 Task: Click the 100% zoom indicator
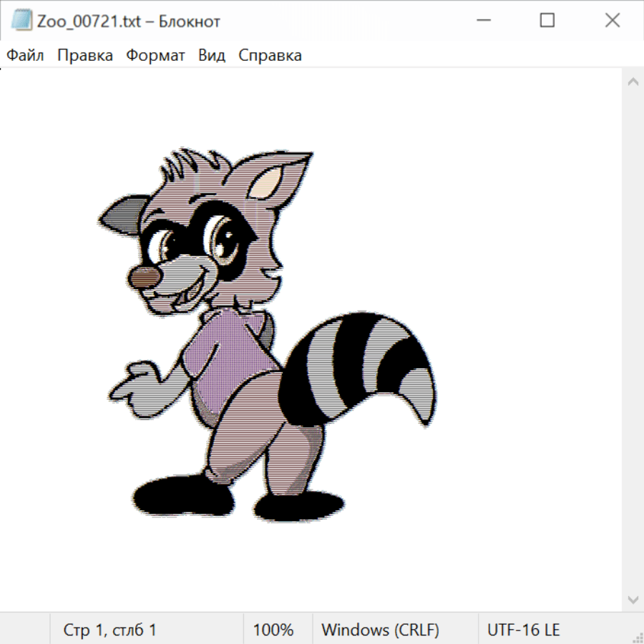pos(273,630)
